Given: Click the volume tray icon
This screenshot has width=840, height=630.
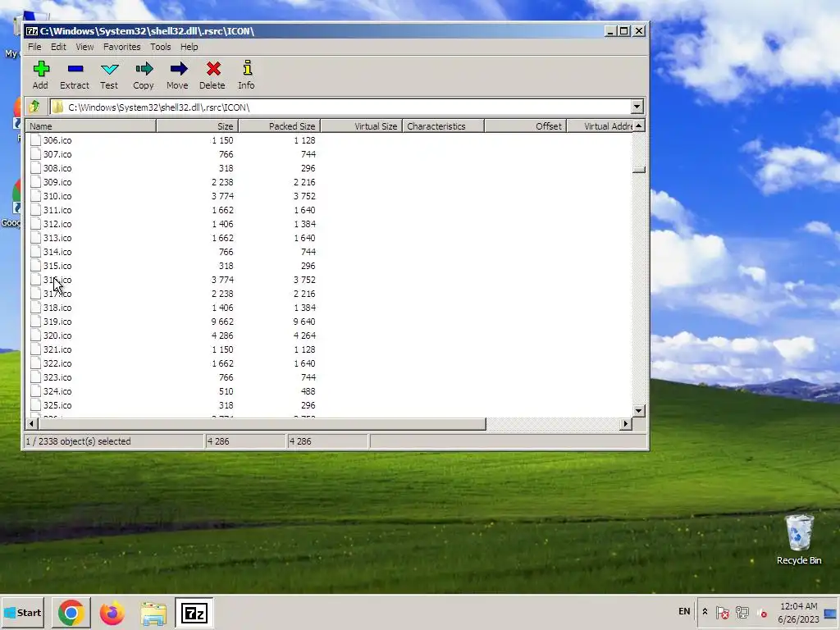Looking at the screenshot, I should 762,612.
